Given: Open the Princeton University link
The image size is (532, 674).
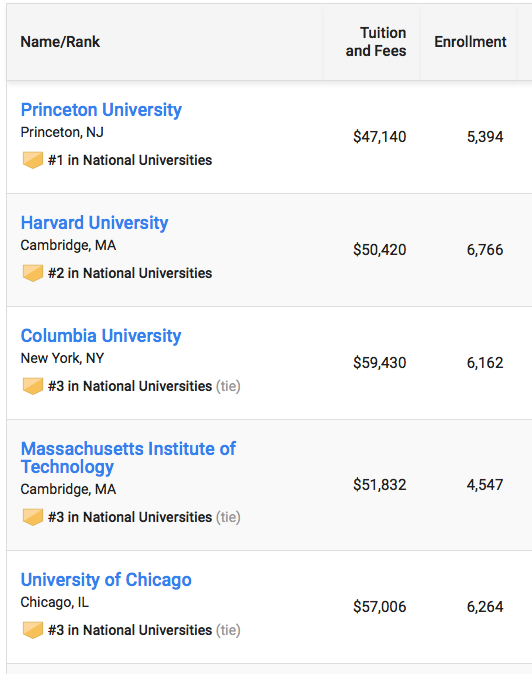Looking at the screenshot, I should coord(101,110).
